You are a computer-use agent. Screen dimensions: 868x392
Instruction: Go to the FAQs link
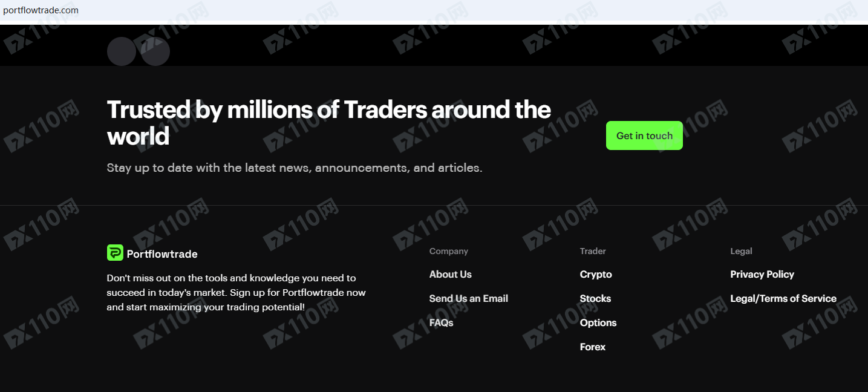coord(441,322)
